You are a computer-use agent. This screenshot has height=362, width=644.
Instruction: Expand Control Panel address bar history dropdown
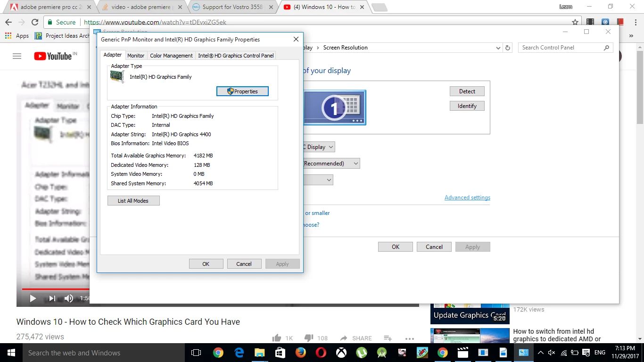498,48
